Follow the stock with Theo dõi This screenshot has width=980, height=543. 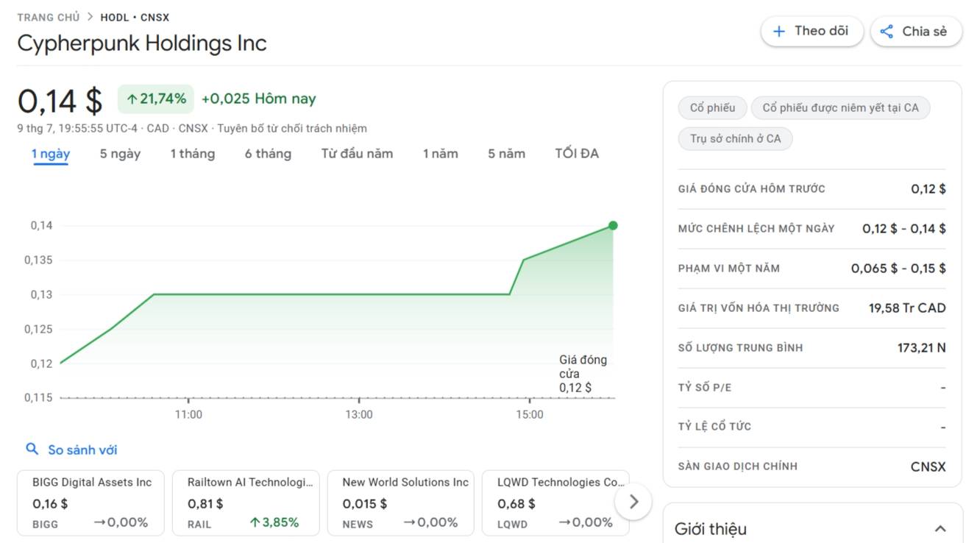[x=812, y=32]
